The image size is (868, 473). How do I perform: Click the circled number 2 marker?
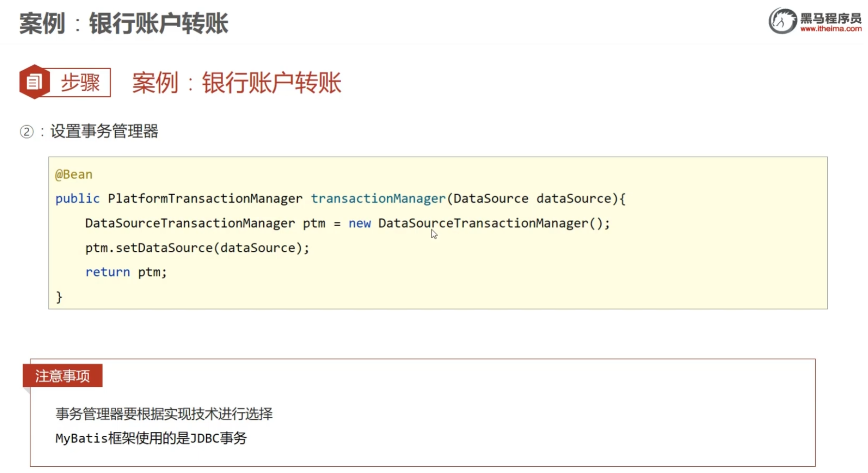point(27,132)
